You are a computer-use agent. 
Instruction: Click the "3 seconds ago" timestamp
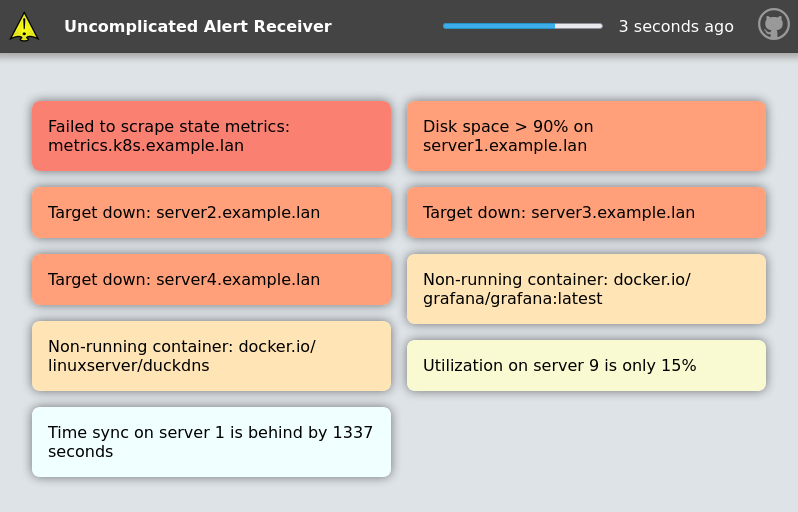675,27
